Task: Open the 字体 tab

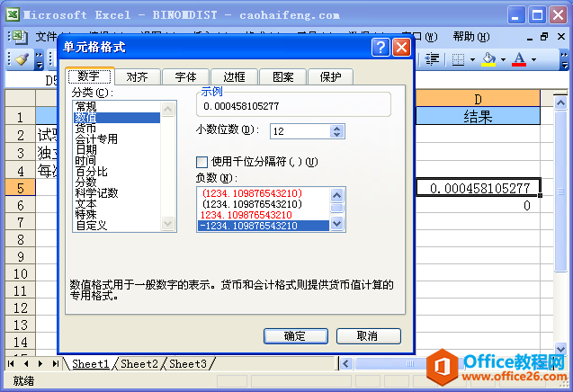Action: [185, 77]
